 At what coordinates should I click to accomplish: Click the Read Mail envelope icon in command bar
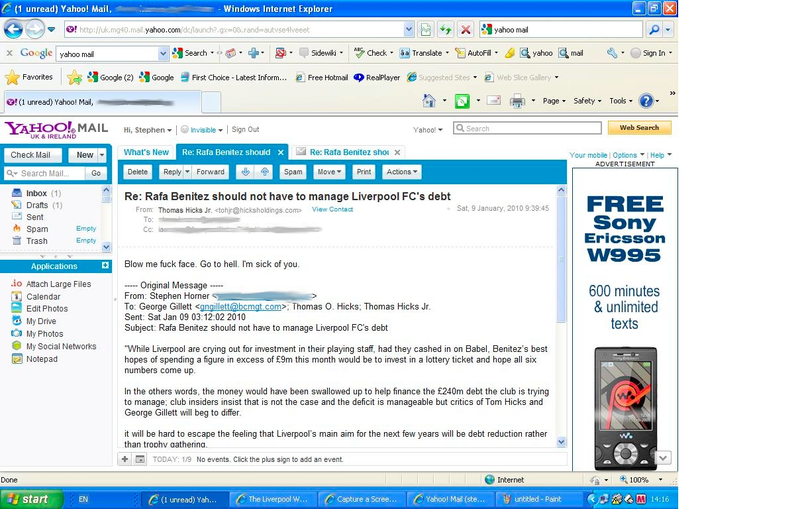[493, 100]
